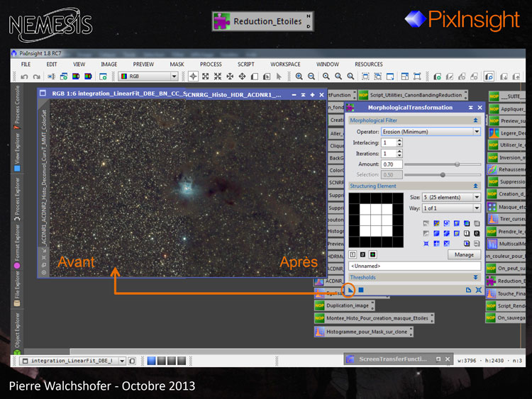Open the Process Console side tab

point(17,107)
